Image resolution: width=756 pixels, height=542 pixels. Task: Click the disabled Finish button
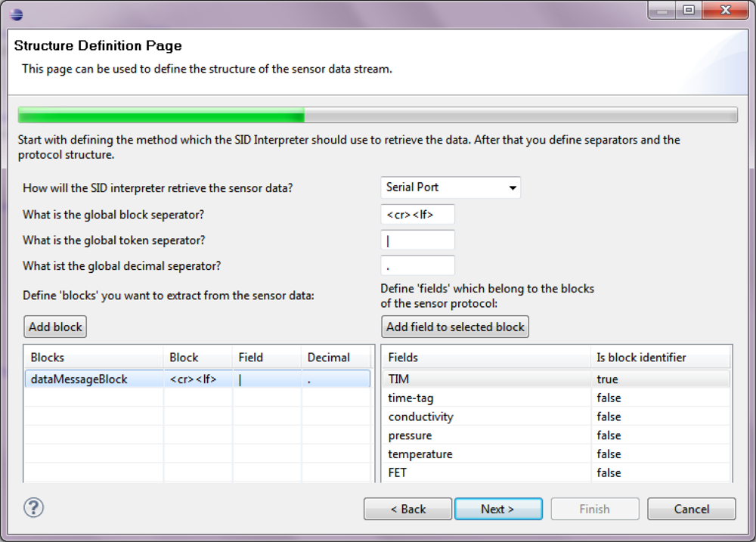pos(595,509)
